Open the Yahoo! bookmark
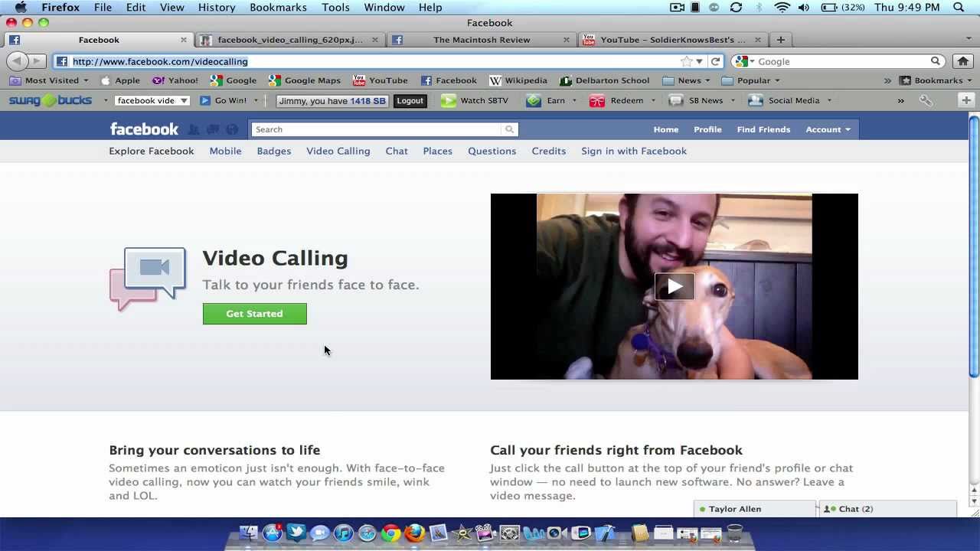Screen dimensions: 980x551 (175, 80)
